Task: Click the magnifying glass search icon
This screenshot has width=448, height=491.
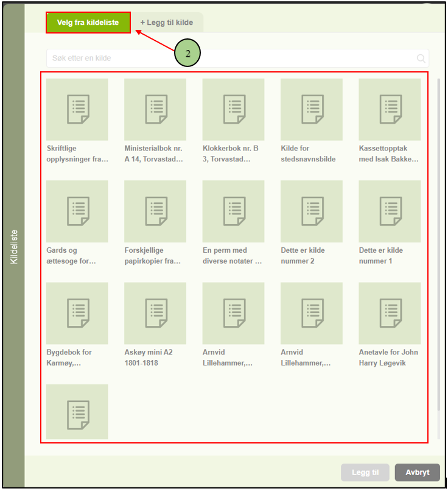Action: (421, 58)
